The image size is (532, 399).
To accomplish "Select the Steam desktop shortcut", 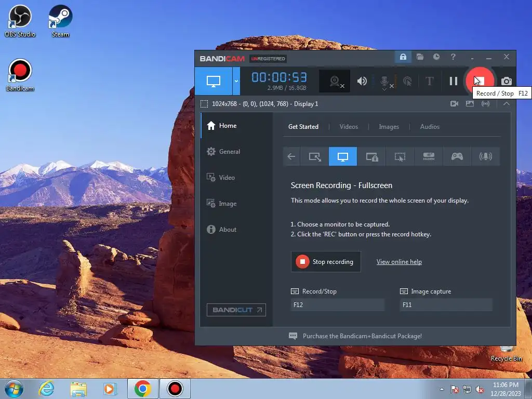I will pyautogui.click(x=60, y=21).
